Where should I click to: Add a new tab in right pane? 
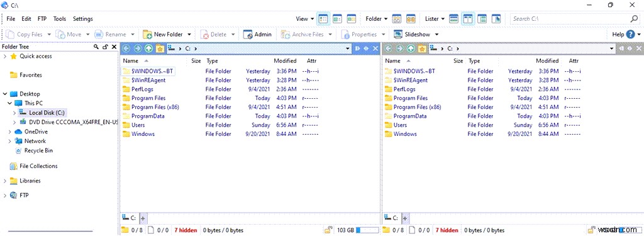pyautogui.click(x=404, y=218)
